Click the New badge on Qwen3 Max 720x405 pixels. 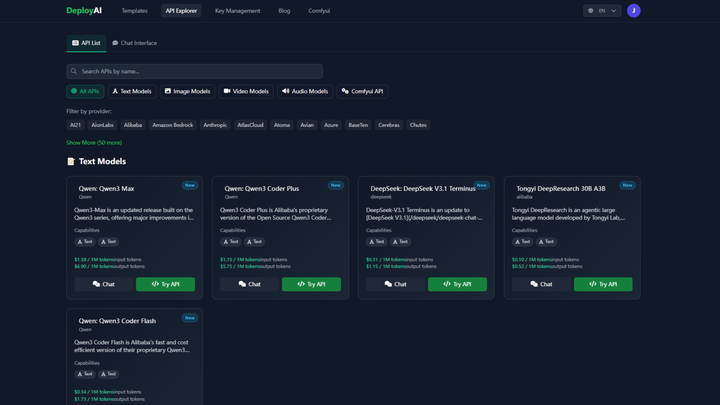click(190, 186)
